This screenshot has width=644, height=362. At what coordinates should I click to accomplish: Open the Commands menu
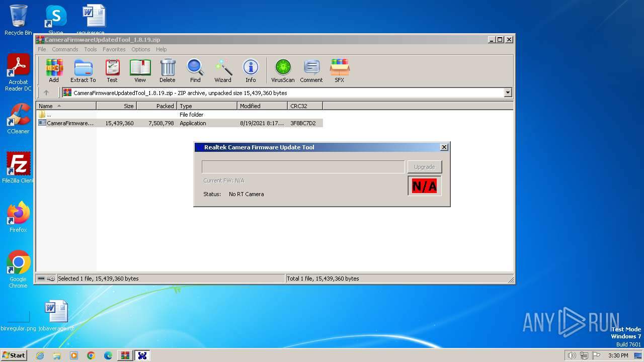click(65, 49)
